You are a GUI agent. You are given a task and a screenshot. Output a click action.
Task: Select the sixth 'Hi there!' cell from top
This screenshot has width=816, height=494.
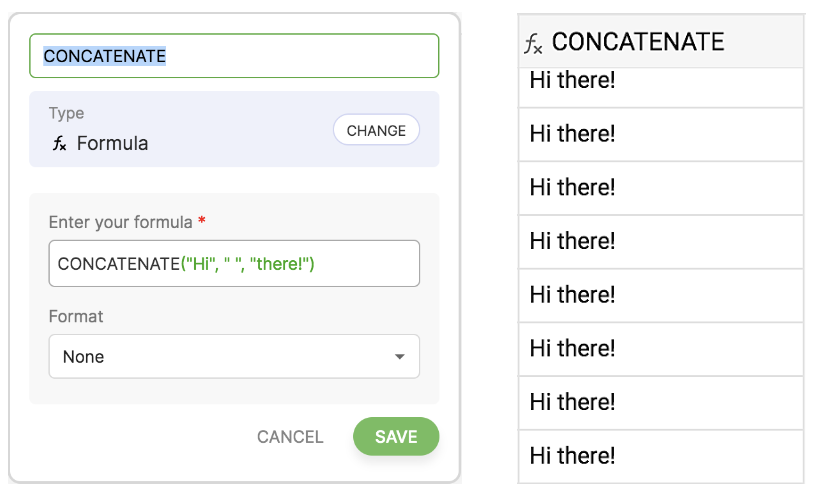click(660, 349)
